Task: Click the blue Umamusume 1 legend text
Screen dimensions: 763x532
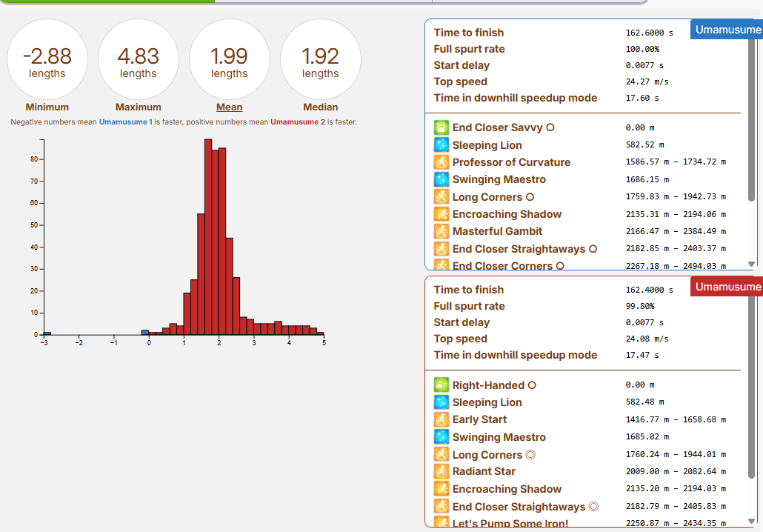Action: point(125,122)
